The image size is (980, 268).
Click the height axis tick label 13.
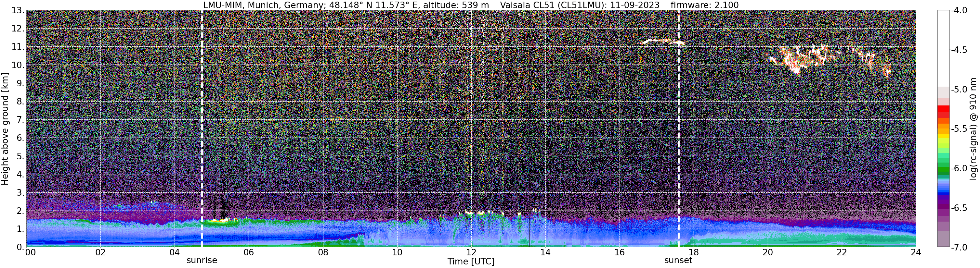pyautogui.click(x=18, y=11)
